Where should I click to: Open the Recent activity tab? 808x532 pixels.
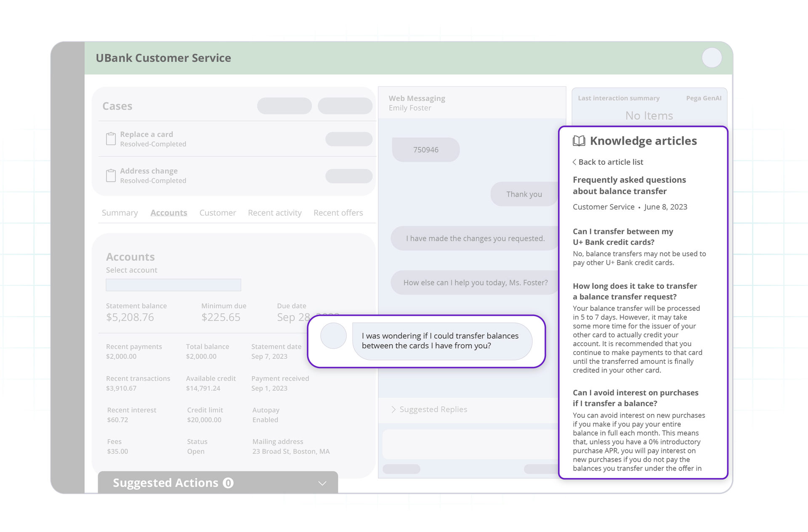pyautogui.click(x=274, y=213)
